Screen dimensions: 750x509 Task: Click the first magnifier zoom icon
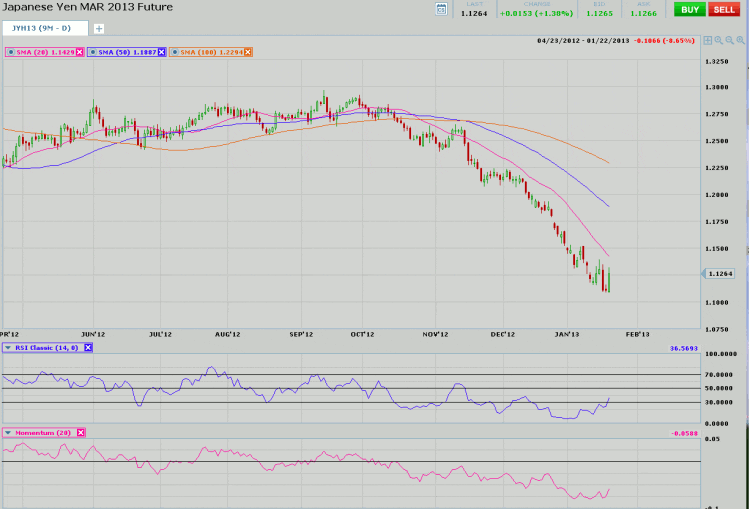(x=718, y=40)
